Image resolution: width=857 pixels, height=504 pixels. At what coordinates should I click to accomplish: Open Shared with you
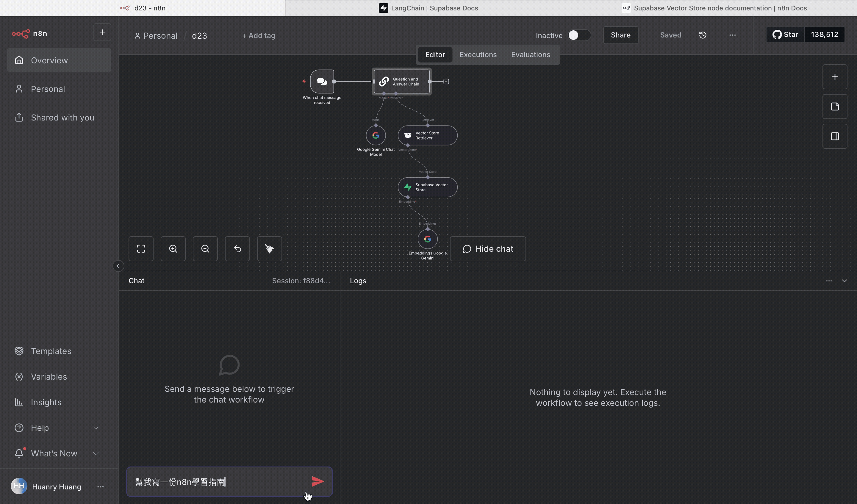(59, 117)
